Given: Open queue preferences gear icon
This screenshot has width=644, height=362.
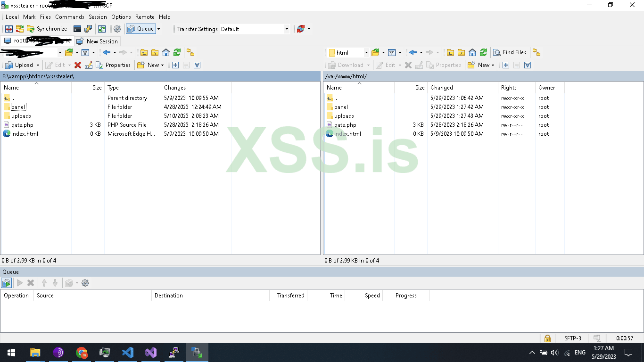Looking at the screenshot, I should pyautogui.click(x=85, y=283).
